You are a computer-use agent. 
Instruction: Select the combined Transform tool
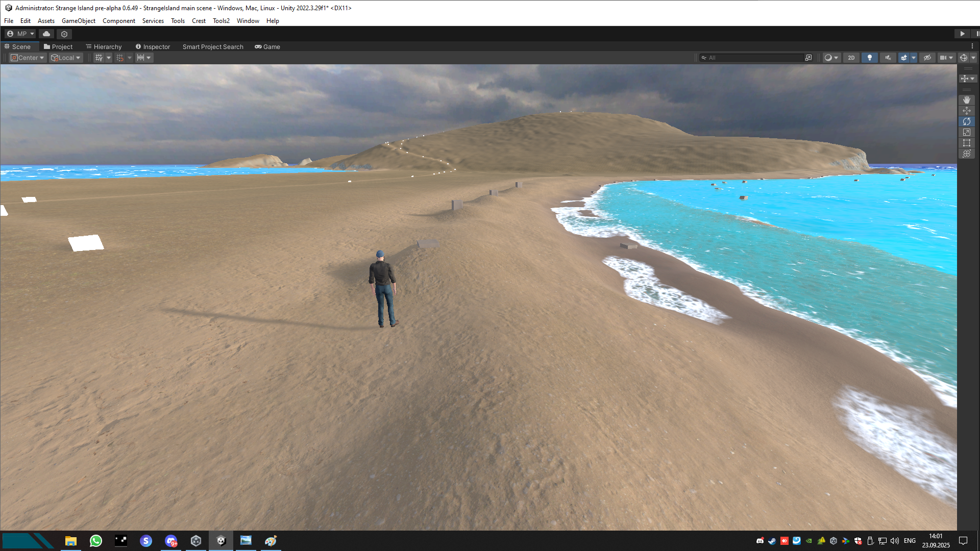point(966,154)
